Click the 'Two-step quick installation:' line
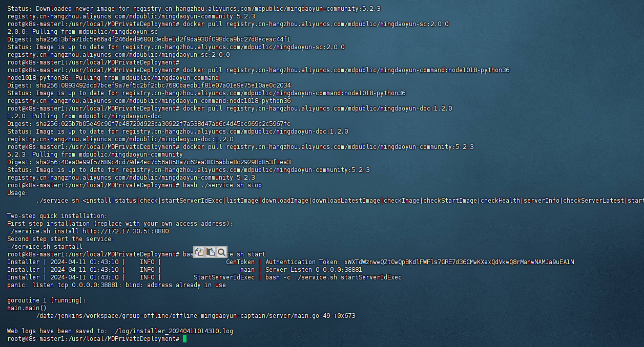The width and height of the screenshot is (644, 347). click(57, 216)
